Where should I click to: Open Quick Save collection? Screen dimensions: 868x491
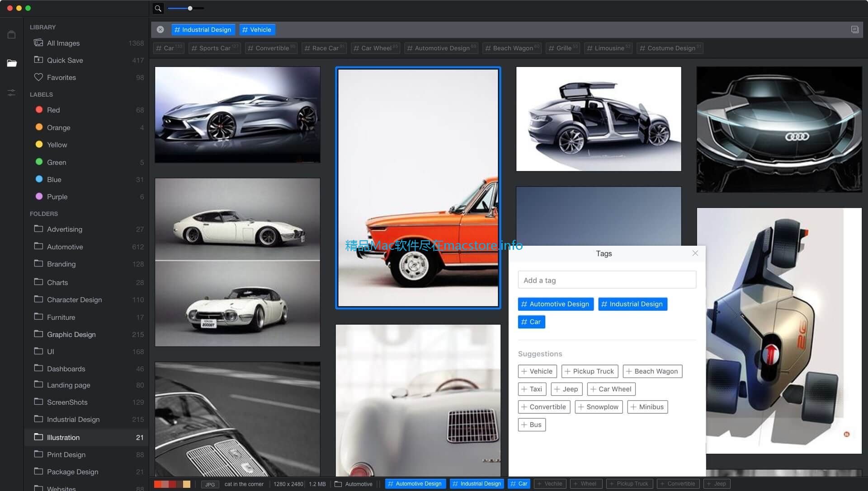tap(87, 60)
